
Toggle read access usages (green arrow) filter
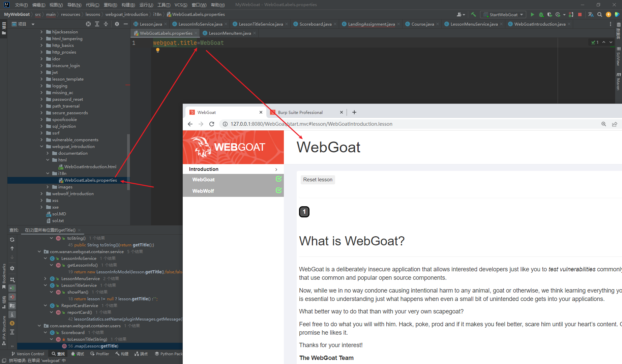[12, 288]
